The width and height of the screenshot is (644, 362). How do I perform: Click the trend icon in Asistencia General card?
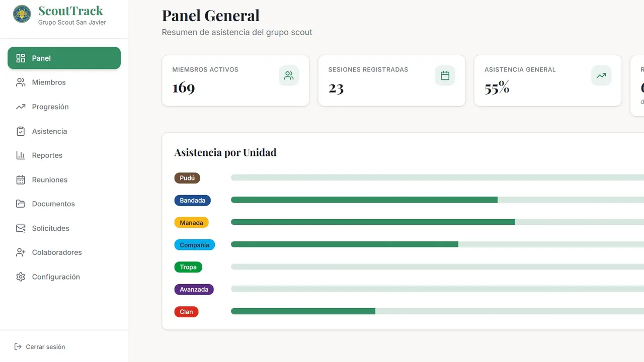click(601, 75)
